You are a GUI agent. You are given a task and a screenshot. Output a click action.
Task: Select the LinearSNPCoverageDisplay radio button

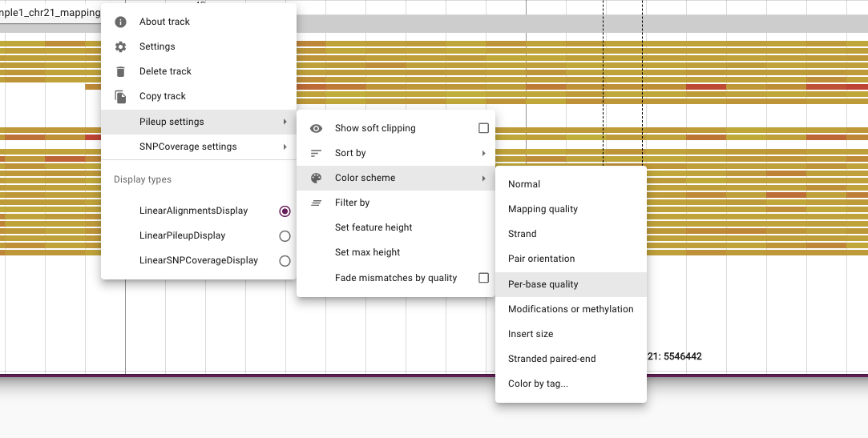(x=285, y=261)
